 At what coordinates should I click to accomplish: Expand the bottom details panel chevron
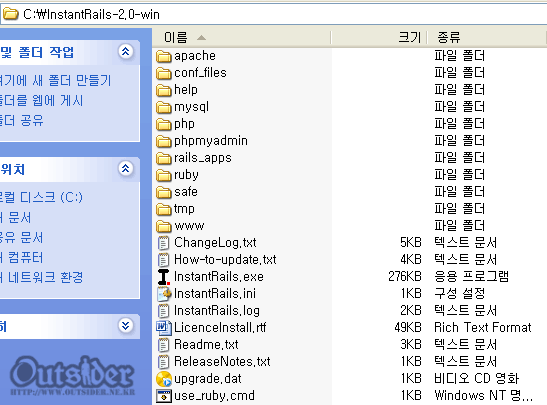pyautogui.click(x=126, y=325)
